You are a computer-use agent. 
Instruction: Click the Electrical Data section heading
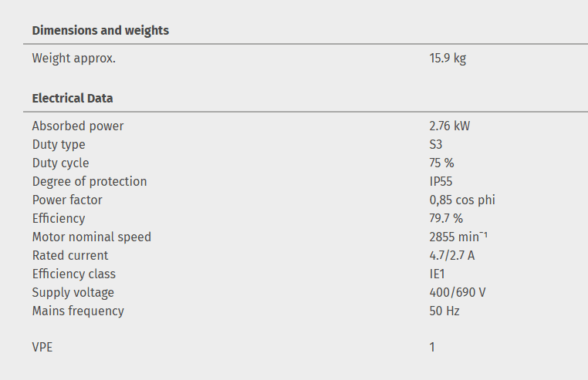tap(73, 99)
